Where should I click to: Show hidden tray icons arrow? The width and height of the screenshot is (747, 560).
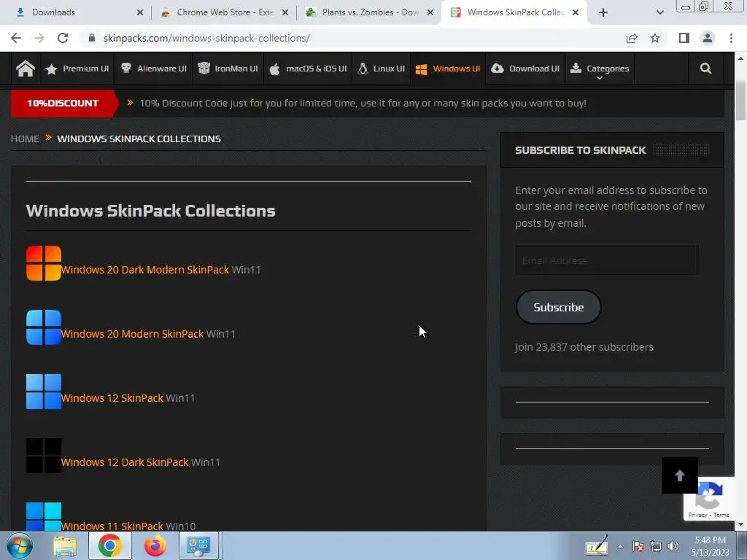coord(620,546)
